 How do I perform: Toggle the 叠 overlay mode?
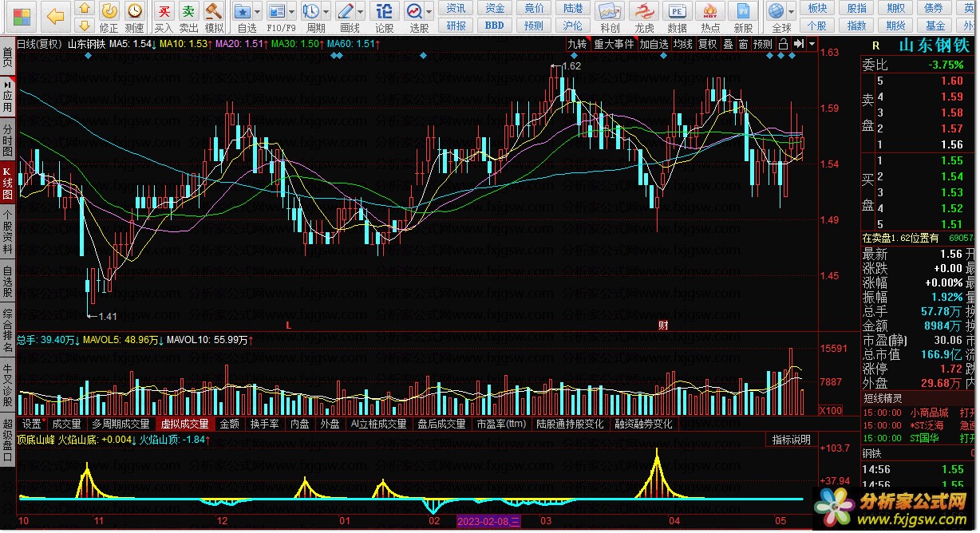pyautogui.click(x=728, y=44)
